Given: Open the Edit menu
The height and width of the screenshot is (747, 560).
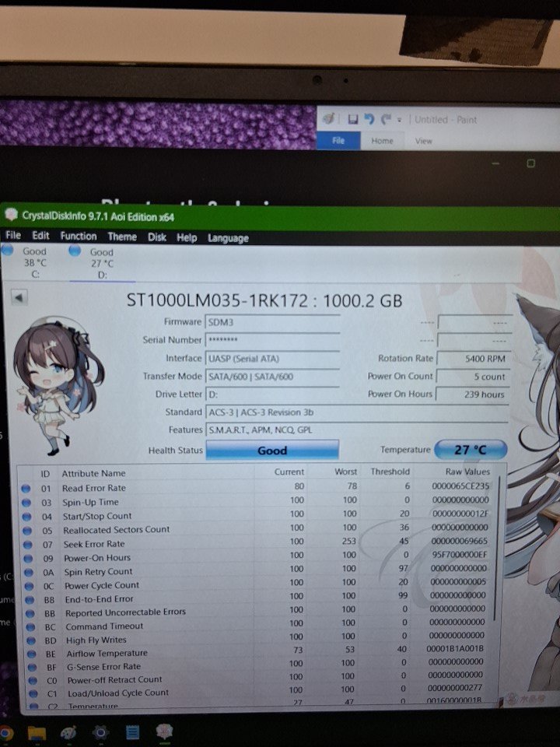Looking at the screenshot, I should pos(40,235).
